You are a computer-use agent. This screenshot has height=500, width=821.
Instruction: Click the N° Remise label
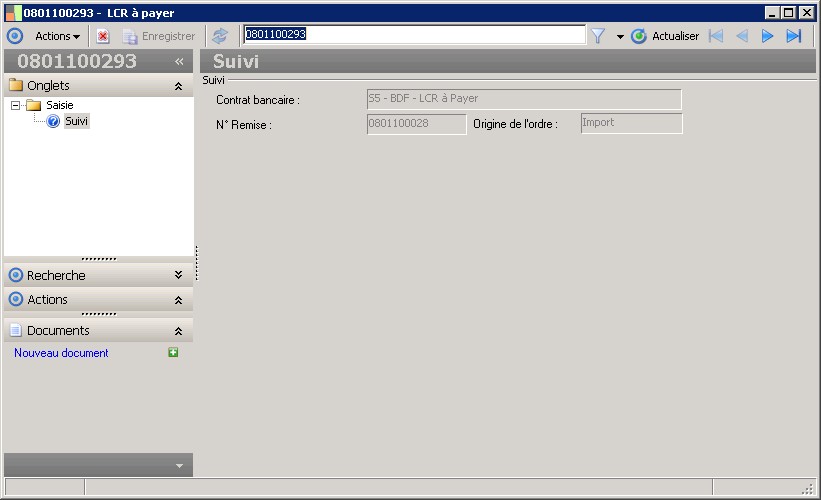pyautogui.click(x=243, y=125)
